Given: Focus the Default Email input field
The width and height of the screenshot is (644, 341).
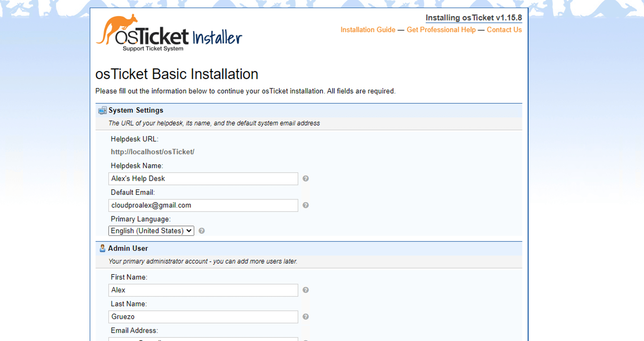Looking at the screenshot, I should tap(203, 205).
